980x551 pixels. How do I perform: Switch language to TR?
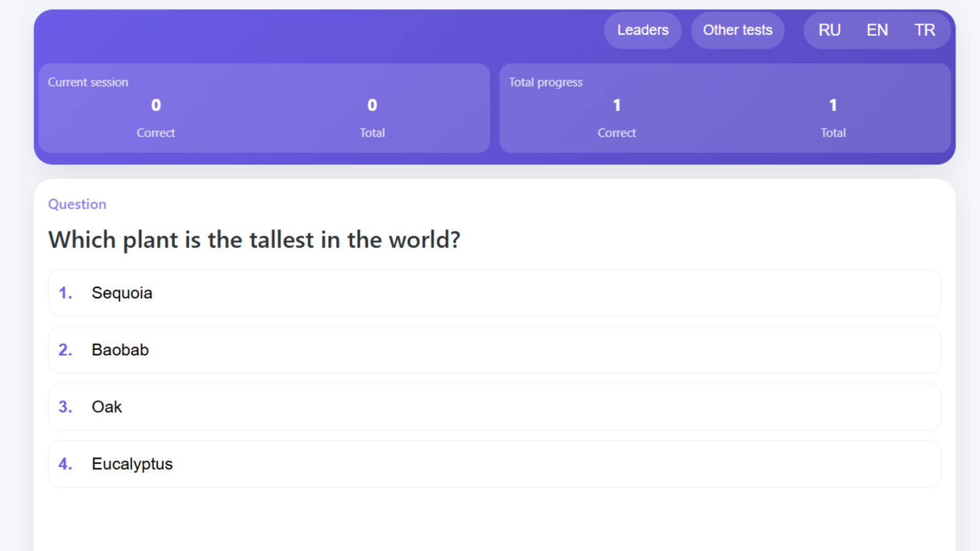(x=924, y=30)
